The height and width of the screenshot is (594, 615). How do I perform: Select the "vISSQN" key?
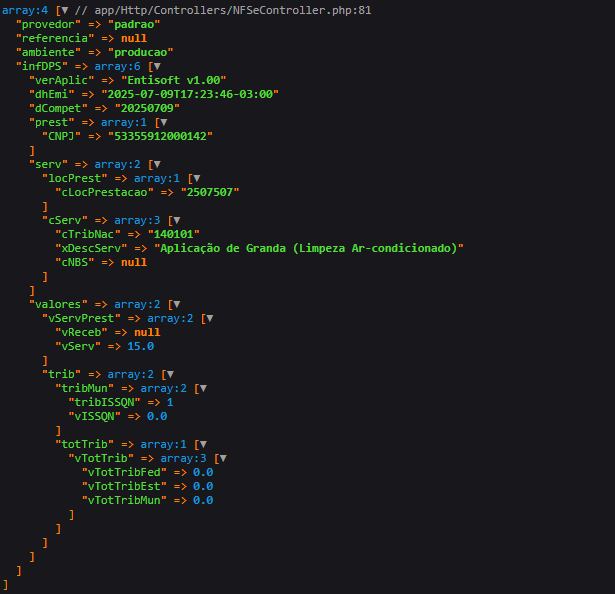click(x=95, y=417)
